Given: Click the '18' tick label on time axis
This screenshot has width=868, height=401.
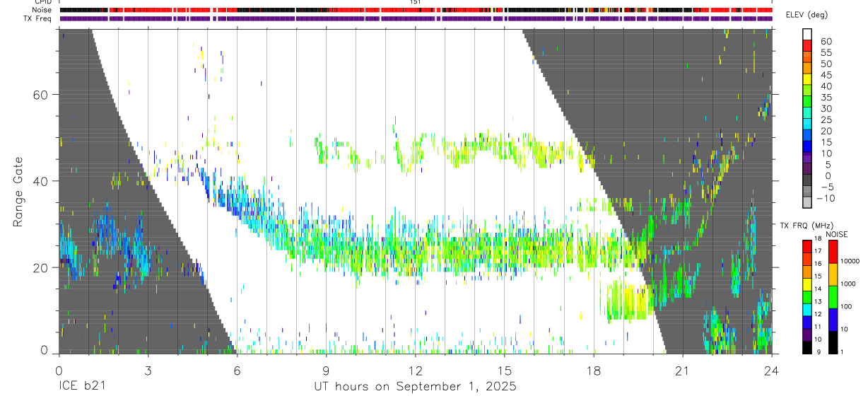Looking at the screenshot, I should tap(594, 370).
